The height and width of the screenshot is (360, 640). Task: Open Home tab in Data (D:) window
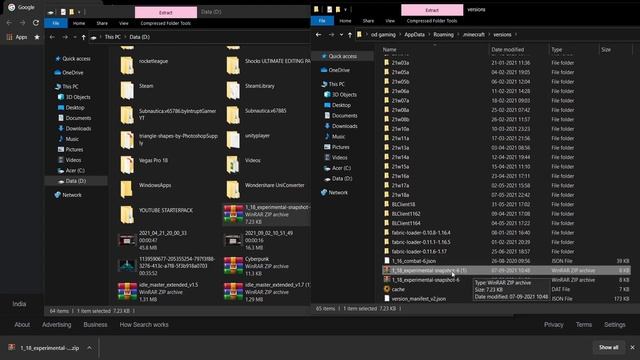point(79,23)
